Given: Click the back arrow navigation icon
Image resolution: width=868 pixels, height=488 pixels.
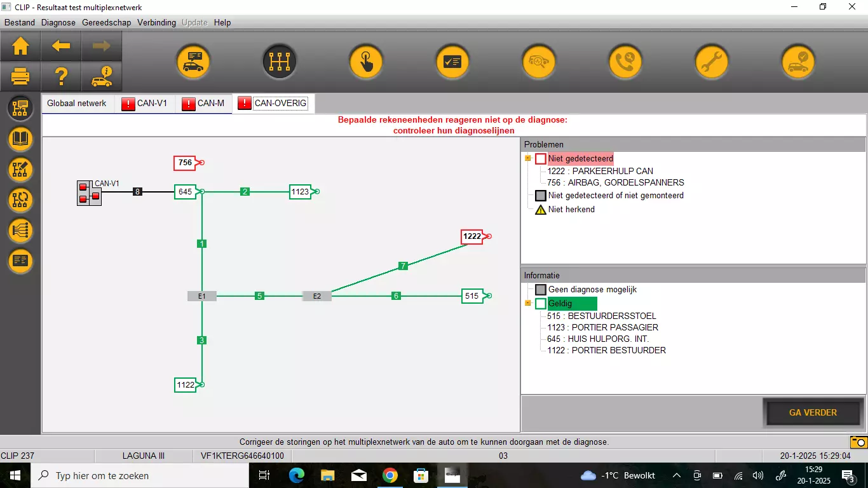Looking at the screenshot, I should (x=61, y=46).
